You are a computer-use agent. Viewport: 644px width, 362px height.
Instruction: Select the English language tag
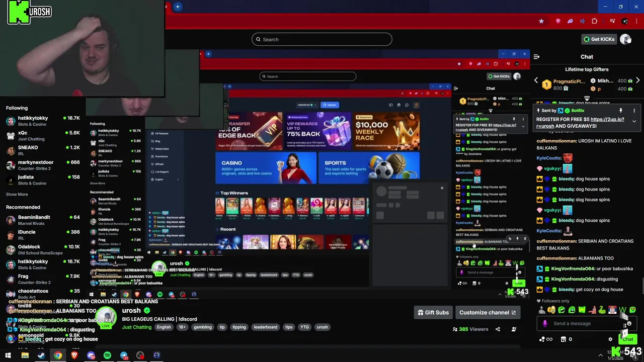pyautogui.click(x=164, y=327)
